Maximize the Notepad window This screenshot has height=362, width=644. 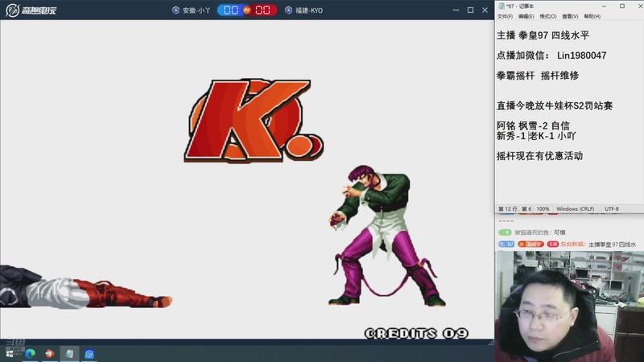[622, 6]
